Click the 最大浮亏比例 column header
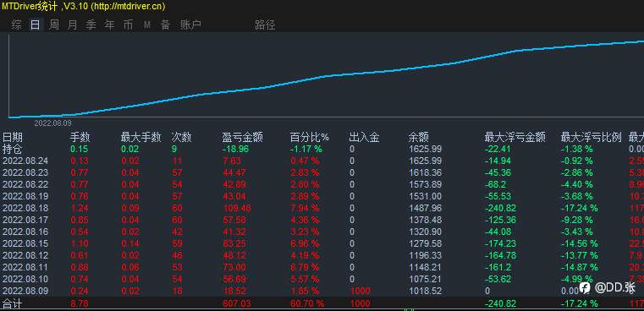 click(x=591, y=137)
